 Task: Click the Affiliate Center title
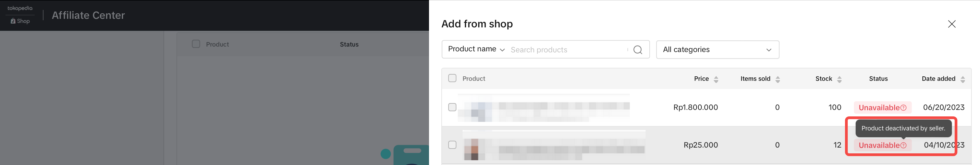[x=88, y=15]
